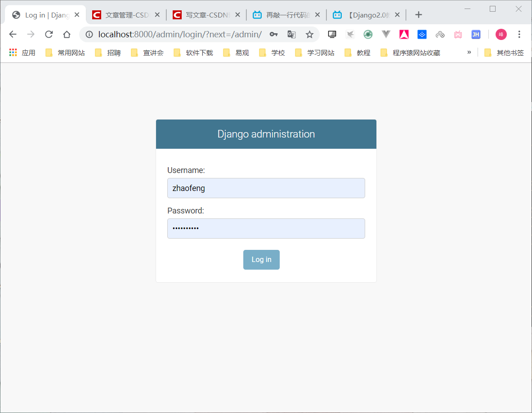Expand the 招聘 bookmark folder
Image resolution: width=532 pixels, height=413 pixels.
(108, 53)
